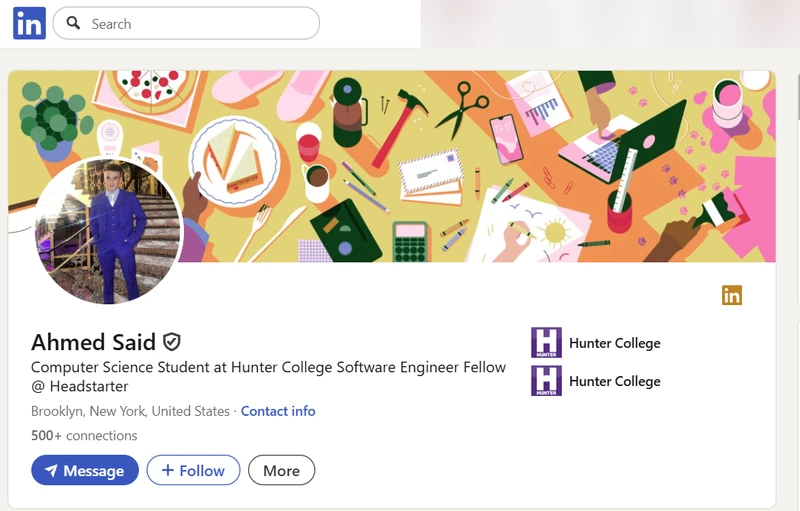The width and height of the screenshot is (800, 511).
Task: View Ahmed Said's profile photo
Action: 108,231
